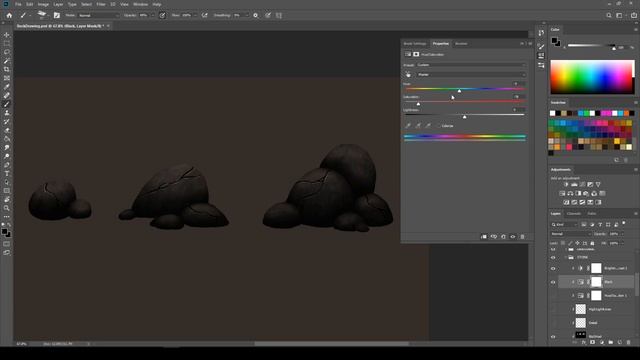The image size is (640, 360).
Task: Open the Preset dropdown in Properties
Action: click(471, 65)
